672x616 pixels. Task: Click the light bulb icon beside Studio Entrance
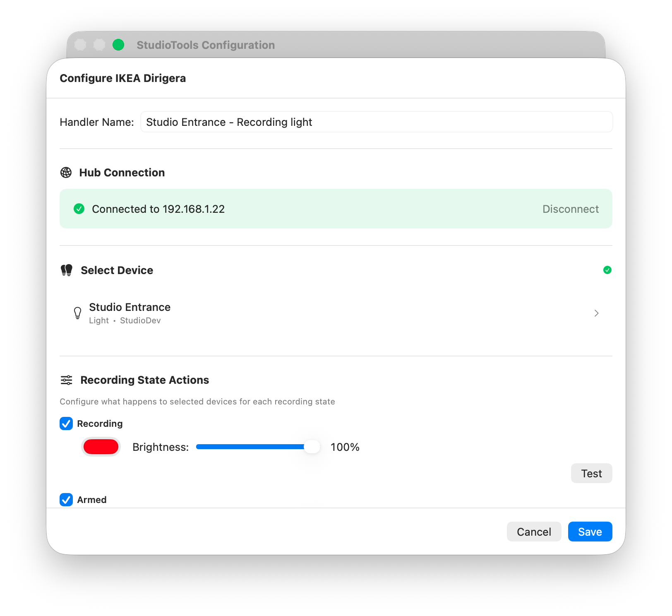77,313
